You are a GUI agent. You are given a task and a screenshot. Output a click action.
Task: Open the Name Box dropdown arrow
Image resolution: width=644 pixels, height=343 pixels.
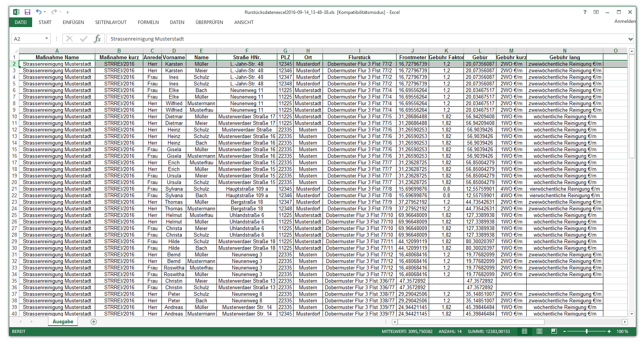(x=46, y=39)
